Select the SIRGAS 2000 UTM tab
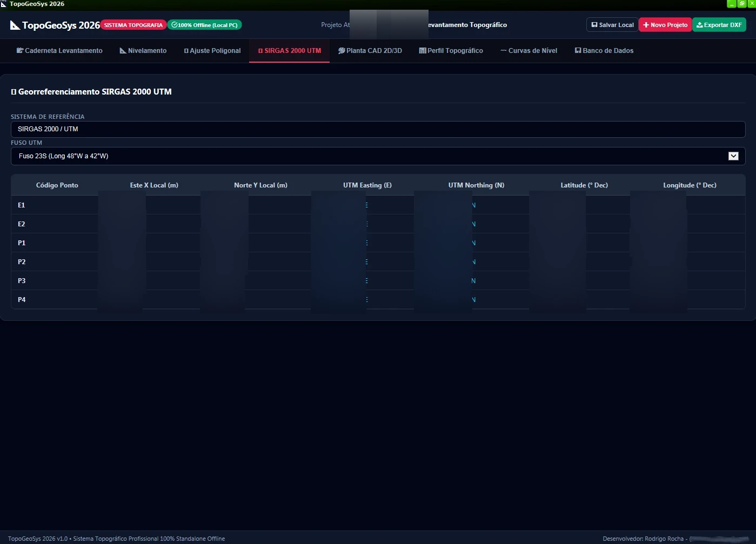 tap(290, 51)
